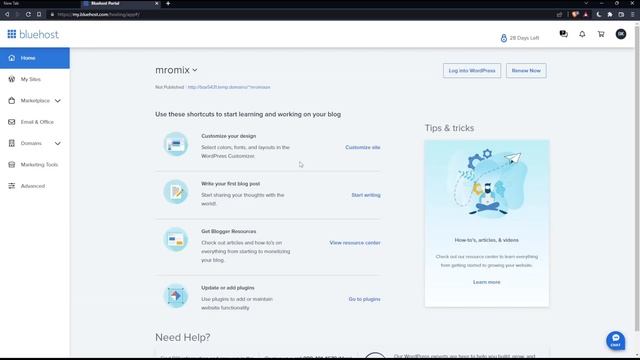Image resolution: width=640 pixels, height=360 pixels.
Task: Click the Need Help? heading
Action: coord(182,337)
